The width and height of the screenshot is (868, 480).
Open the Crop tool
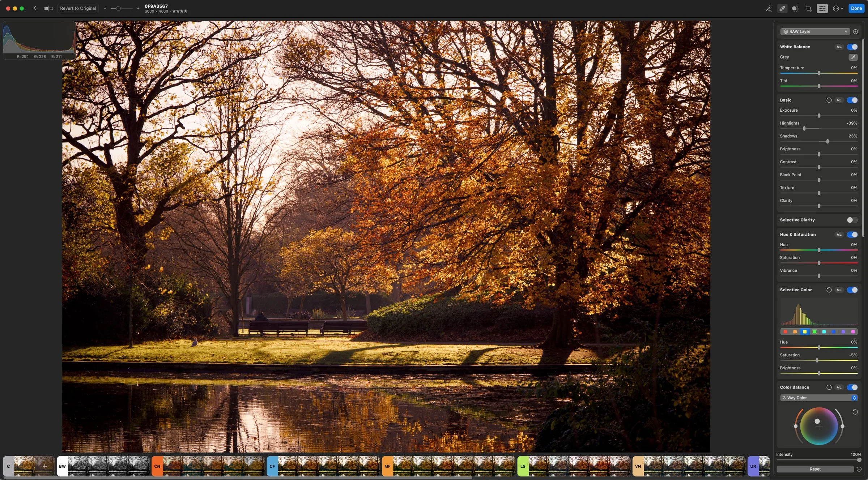(808, 8)
